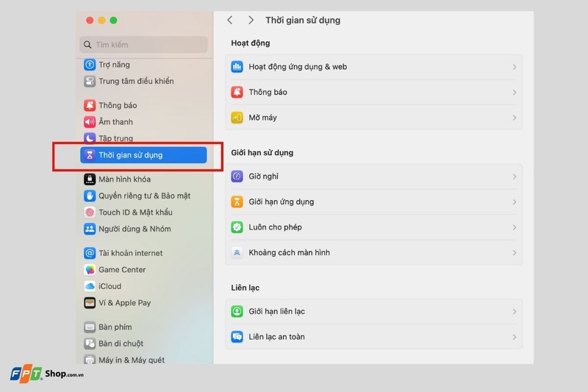Screen dimensions: 588x392
Task: Click the red close window button
Action: coord(90,21)
